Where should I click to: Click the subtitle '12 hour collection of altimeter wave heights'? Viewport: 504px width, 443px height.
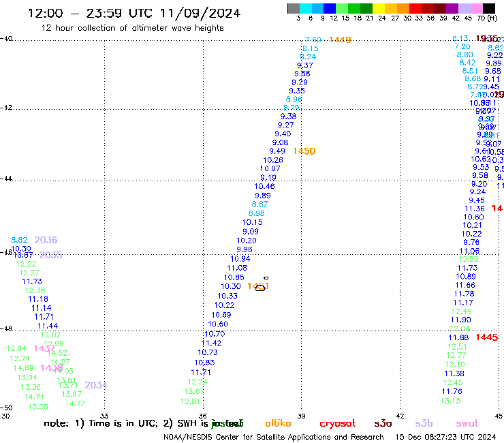pos(132,28)
